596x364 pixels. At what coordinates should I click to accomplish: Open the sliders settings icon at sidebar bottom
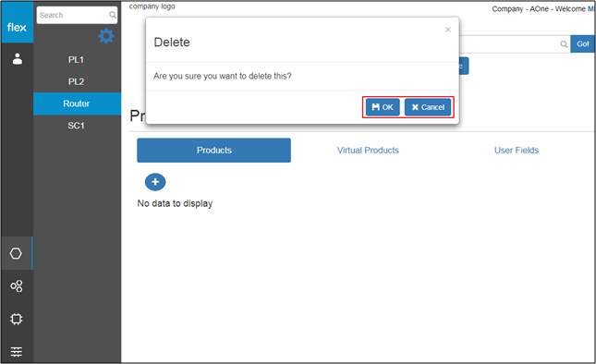[17, 351]
